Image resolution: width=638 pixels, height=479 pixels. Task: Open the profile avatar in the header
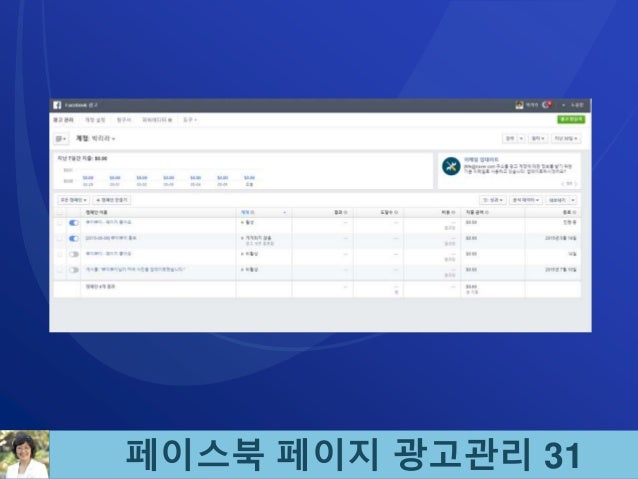519,105
